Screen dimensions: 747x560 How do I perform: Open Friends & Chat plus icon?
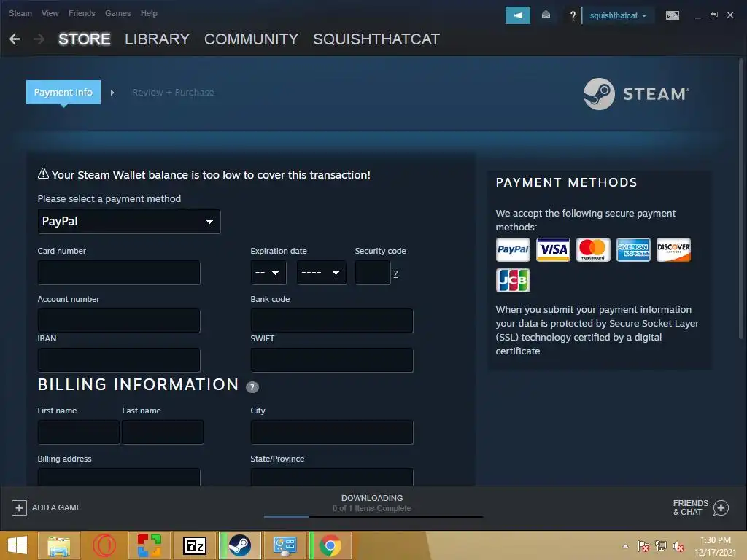coord(721,507)
